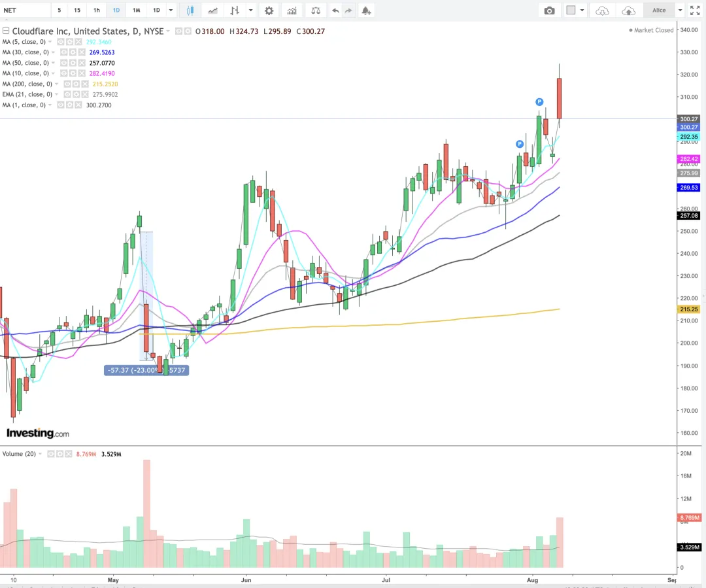The width and height of the screenshot is (706, 588).
Task: Open chart properties gear in top toolbar
Action: pyautogui.click(x=269, y=10)
